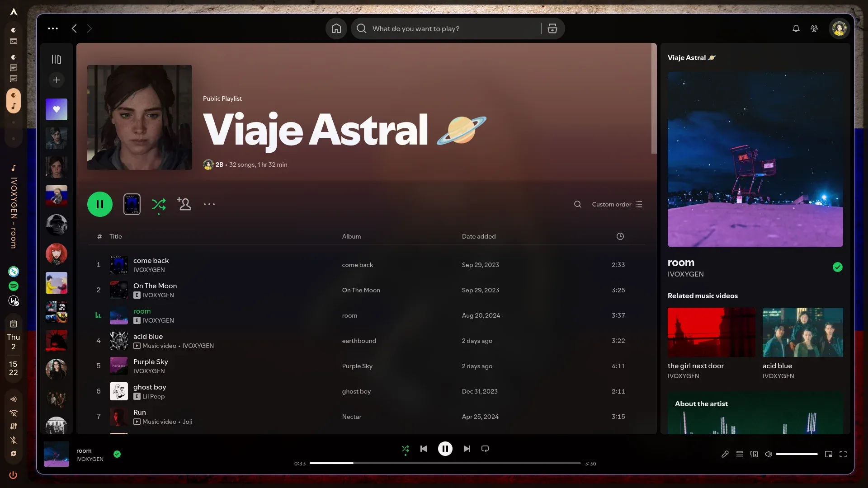Image resolution: width=868 pixels, height=488 pixels.
Task: Open lyrics microphone icon
Action: tap(725, 454)
